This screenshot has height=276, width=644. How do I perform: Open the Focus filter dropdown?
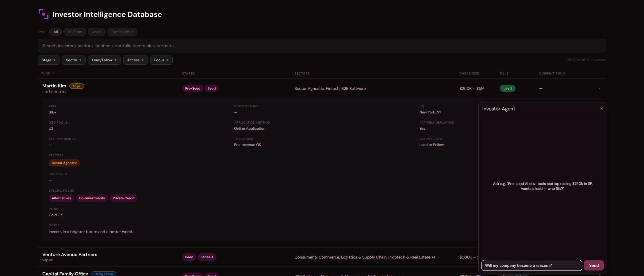pos(161,60)
